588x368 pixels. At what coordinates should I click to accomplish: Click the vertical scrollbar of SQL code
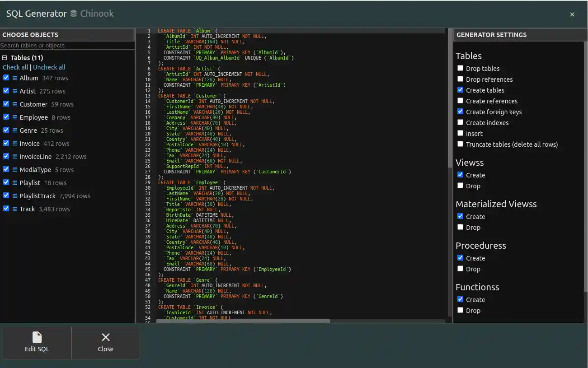(x=450, y=99)
